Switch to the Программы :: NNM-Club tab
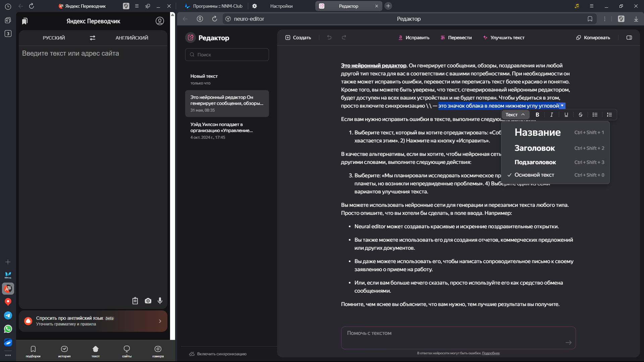Screen dimensions: 644x362 [213, 6]
